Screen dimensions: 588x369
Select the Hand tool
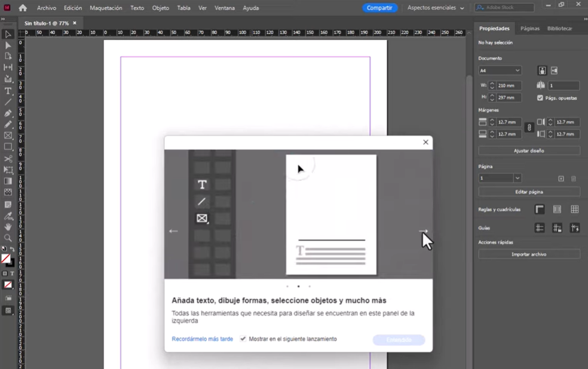[8, 226]
